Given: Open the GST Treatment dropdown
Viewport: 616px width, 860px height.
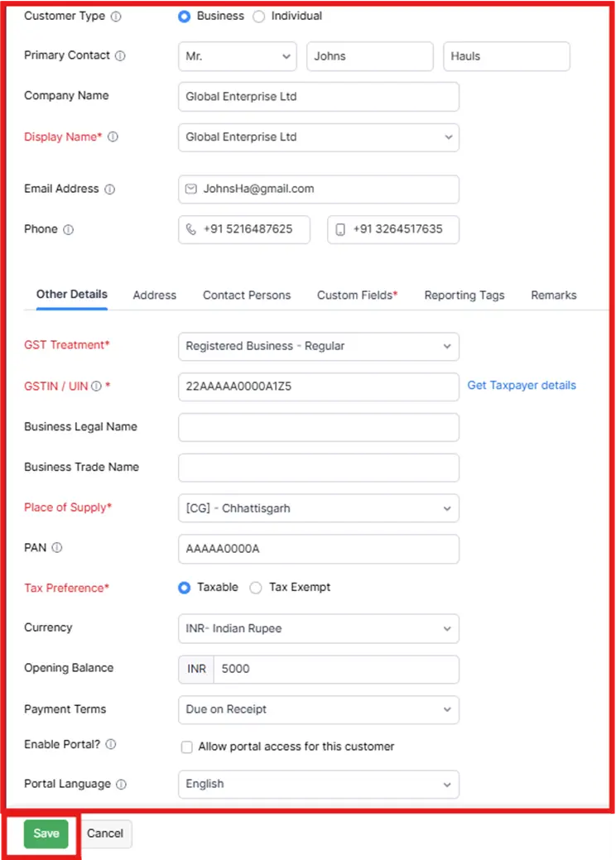Looking at the screenshot, I should coord(318,346).
